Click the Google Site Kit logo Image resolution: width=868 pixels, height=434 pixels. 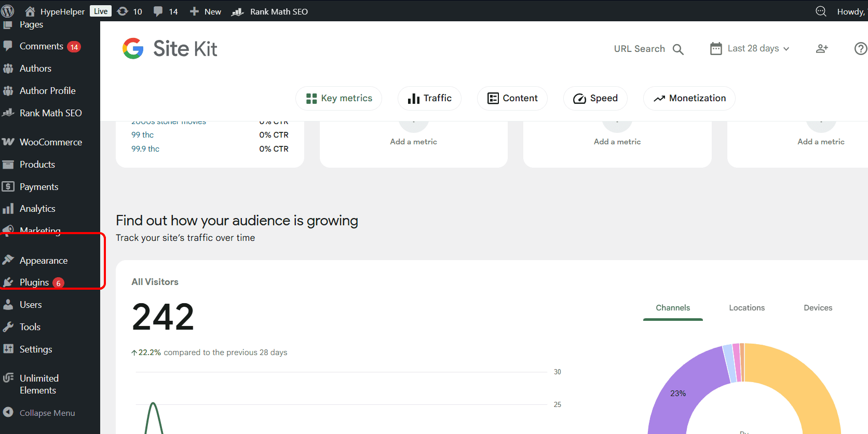(170, 49)
